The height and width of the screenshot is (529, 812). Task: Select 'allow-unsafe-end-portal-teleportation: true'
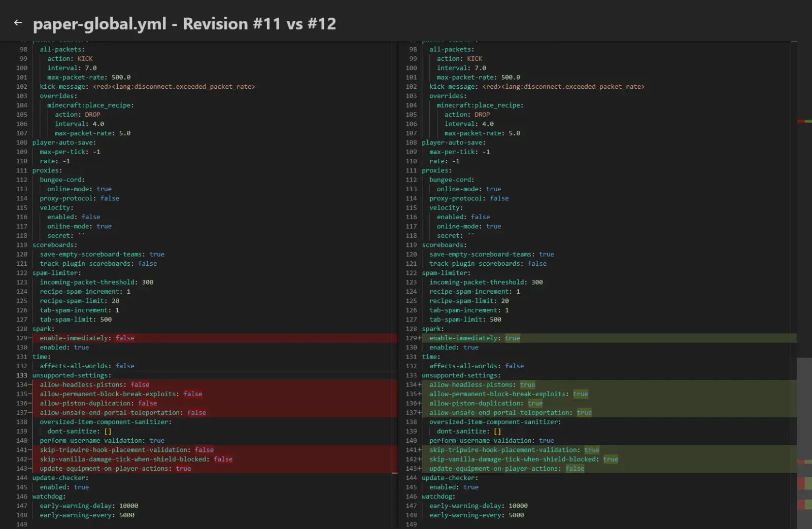pyautogui.click(x=511, y=413)
